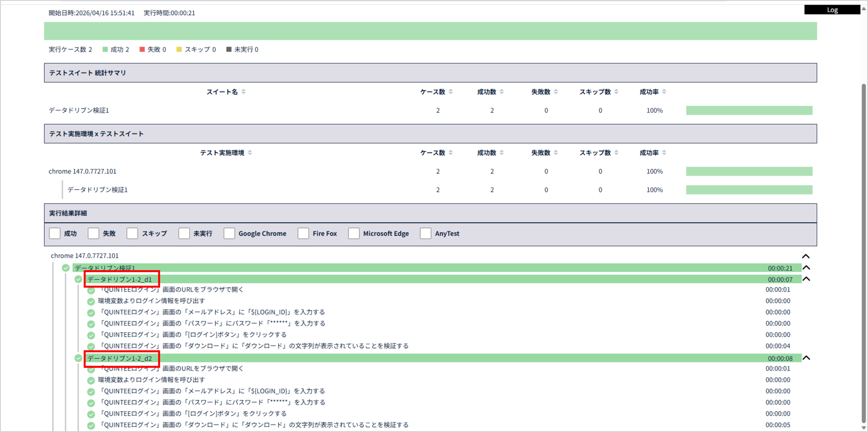The height and width of the screenshot is (432, 868).
Task: Sort suite summary by 失敗数 column
Action: 556,92
